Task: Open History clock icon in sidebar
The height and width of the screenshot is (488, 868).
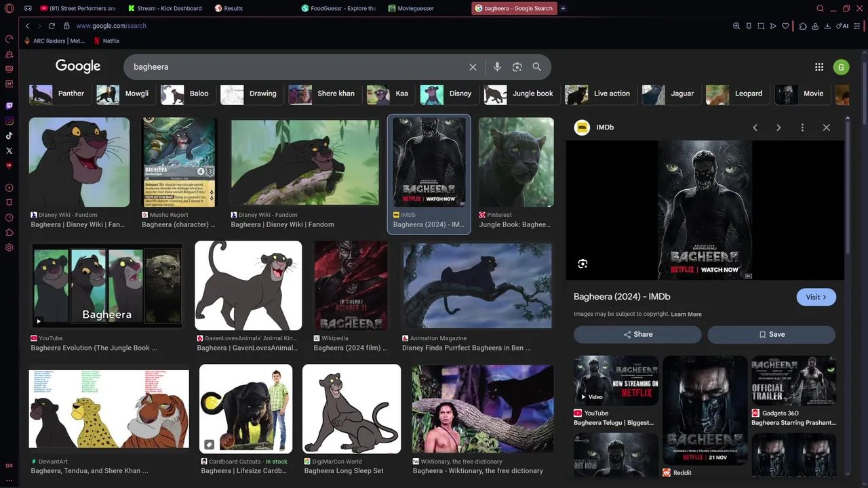Action: (9, 218)
